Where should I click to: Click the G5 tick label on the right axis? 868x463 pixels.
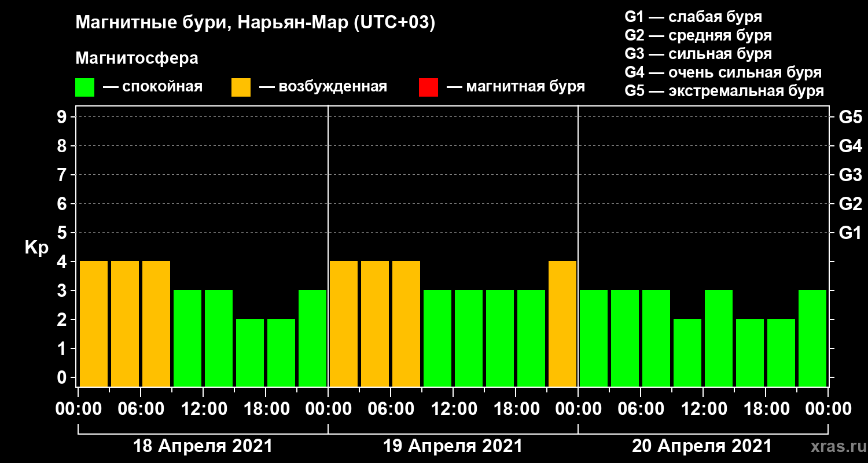point(850,117)
